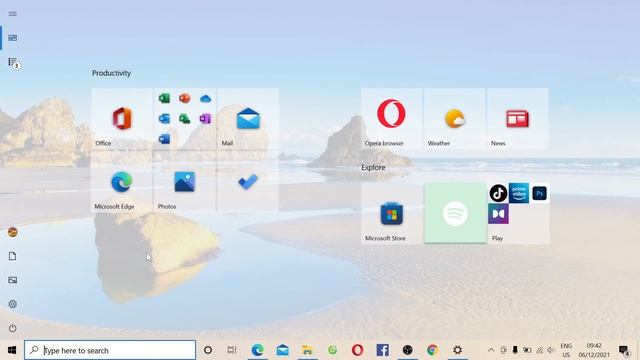This screenshot has width=640, height=360.
Task: Launch Excel from the Office folder tile
Action: click(164, 98)
